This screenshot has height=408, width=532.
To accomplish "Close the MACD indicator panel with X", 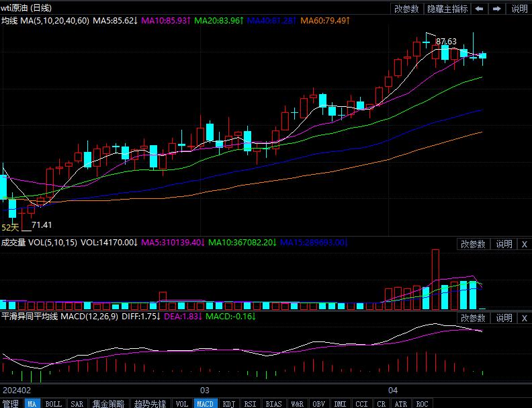I will click(x=524, y=318).
